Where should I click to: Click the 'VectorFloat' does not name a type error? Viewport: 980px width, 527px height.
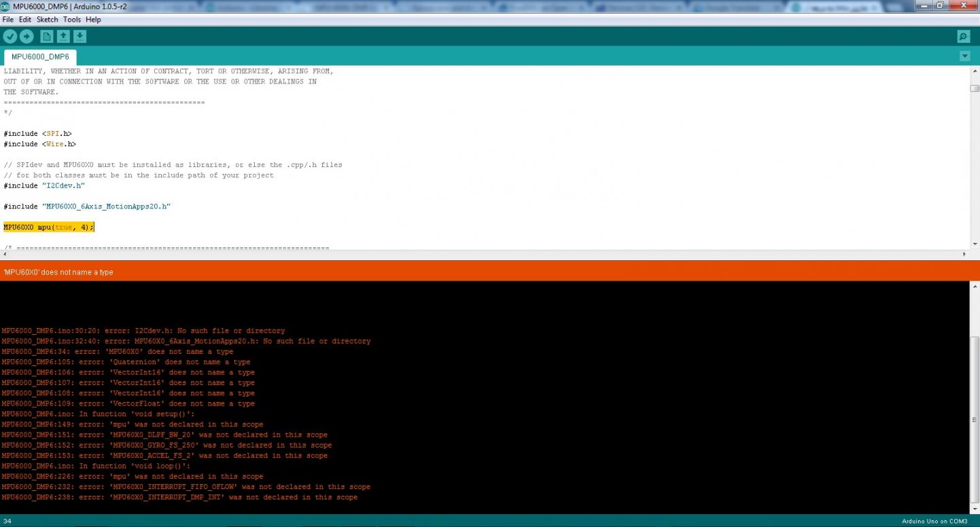click(128, 403)
